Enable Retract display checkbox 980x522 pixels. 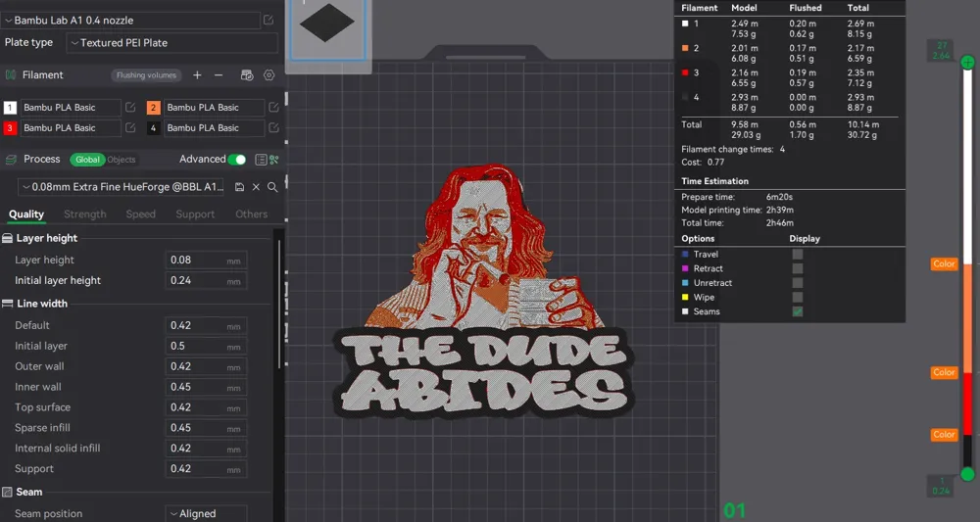click(798, 268)
